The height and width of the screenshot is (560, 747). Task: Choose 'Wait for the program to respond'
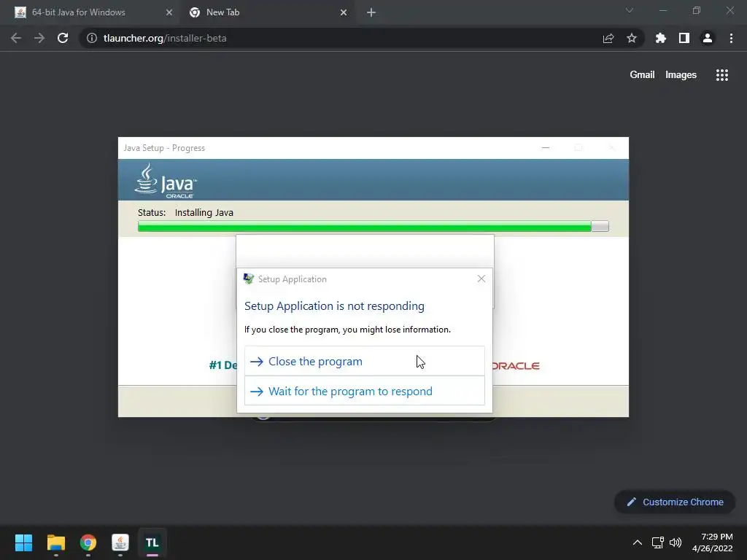click(x=365, y=391)
